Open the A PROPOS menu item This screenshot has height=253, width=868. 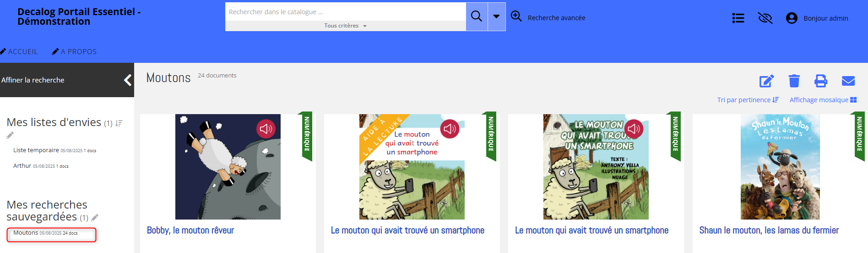click(79, 52)
